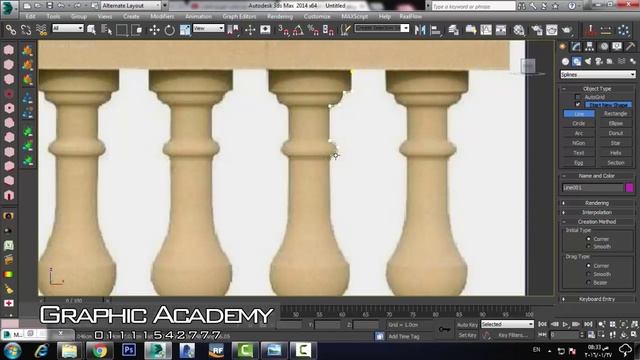Toggle the Angle Snap icon
640x360 pixels.
298,30
